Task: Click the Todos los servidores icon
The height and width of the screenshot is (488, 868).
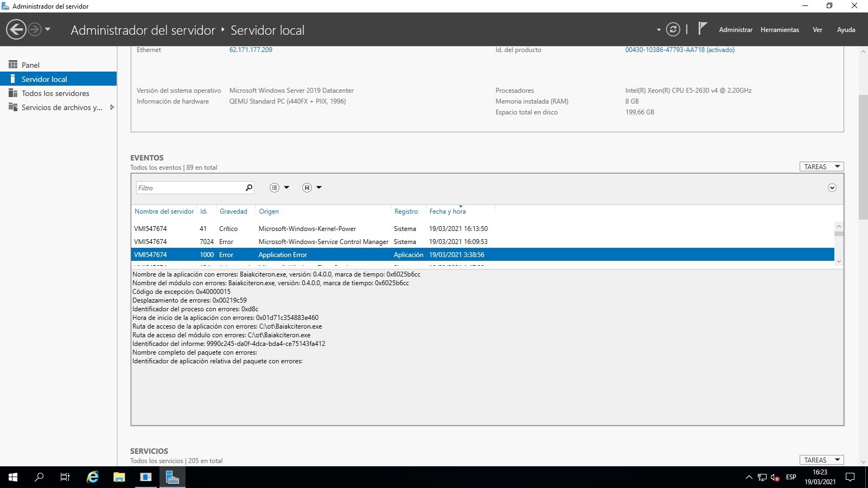Action: [x=13, y=93]
